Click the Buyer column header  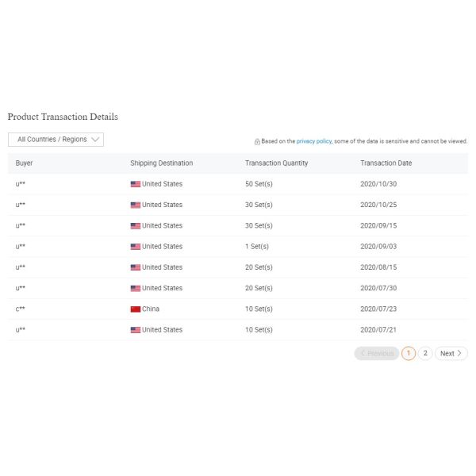(24, 163)
